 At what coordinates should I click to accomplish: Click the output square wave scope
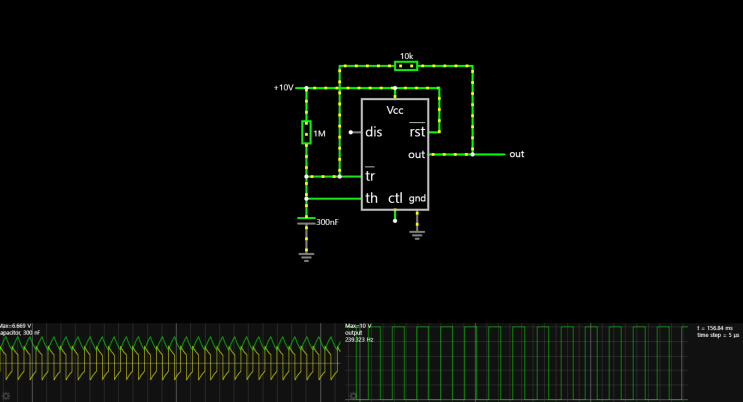coord(520,360)
